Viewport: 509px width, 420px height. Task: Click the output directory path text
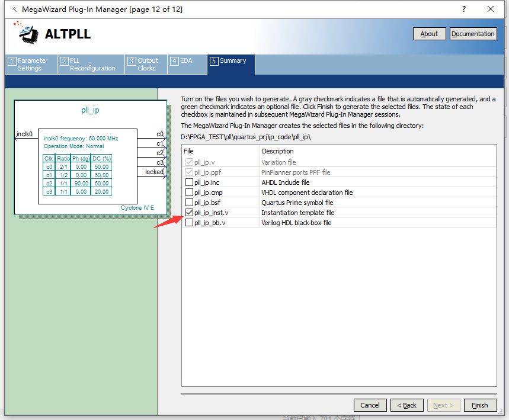(246, 137)
